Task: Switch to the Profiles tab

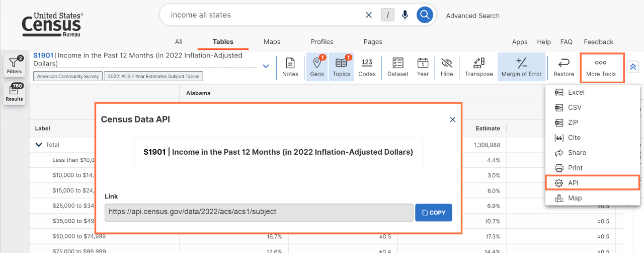Action: [322, 42]
